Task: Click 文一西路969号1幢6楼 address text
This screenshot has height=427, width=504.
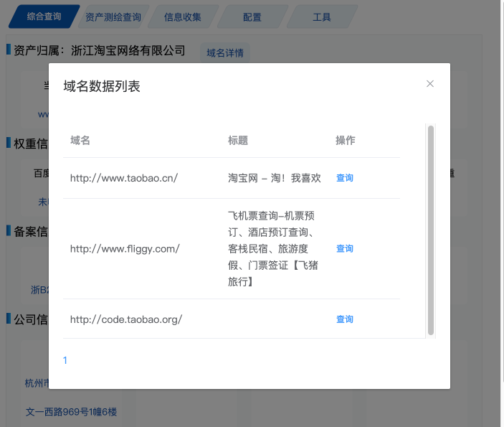Action: point(71,411)
